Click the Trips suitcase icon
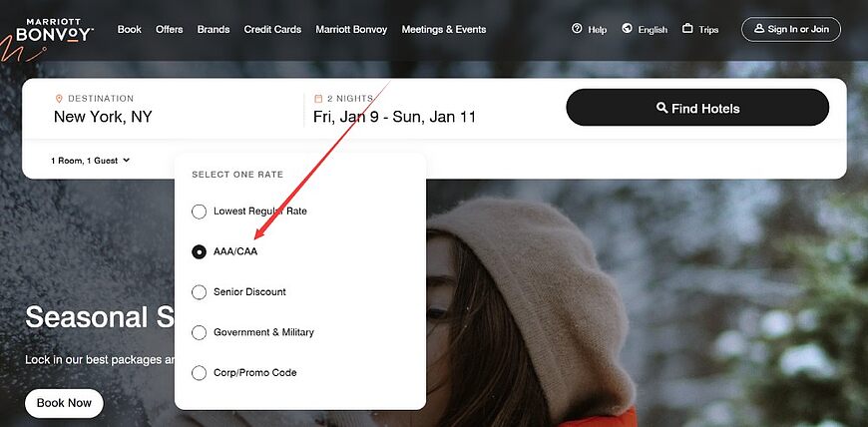 click(687, 28)
